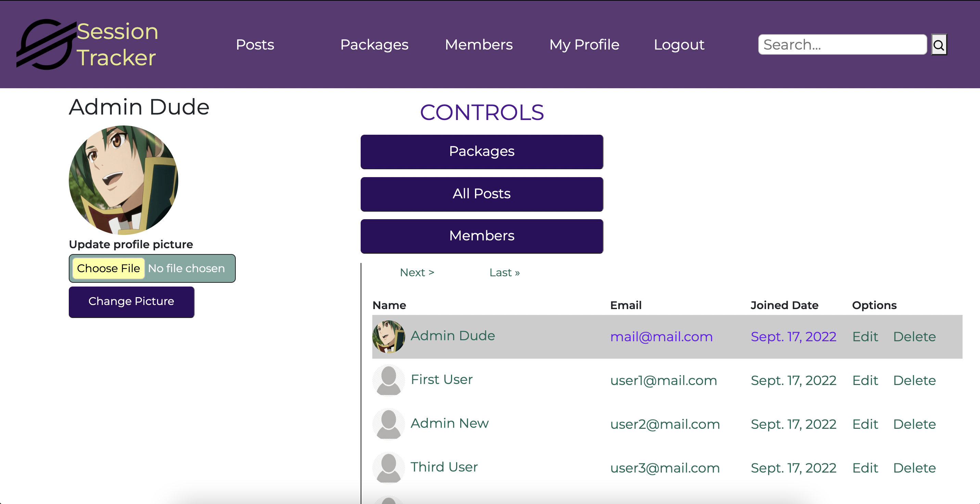Screen dimensions: 980x504
Task: Click Admin New's default avatar icon
Action: (388, 424)
